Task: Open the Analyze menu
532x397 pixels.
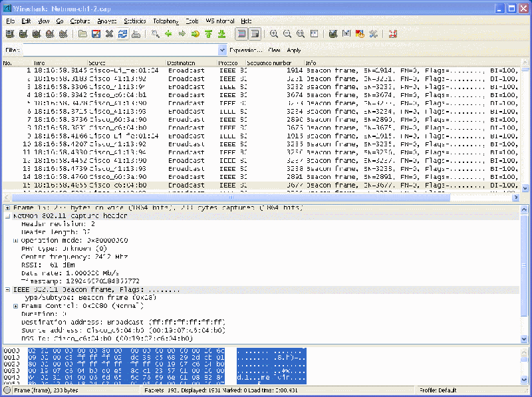Action: coord(107,21)
